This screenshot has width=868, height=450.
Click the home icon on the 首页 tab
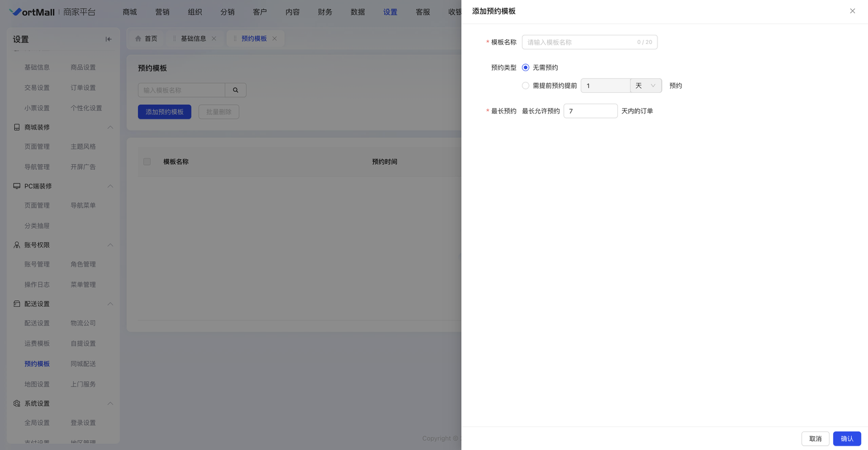(x=138, y=39)
